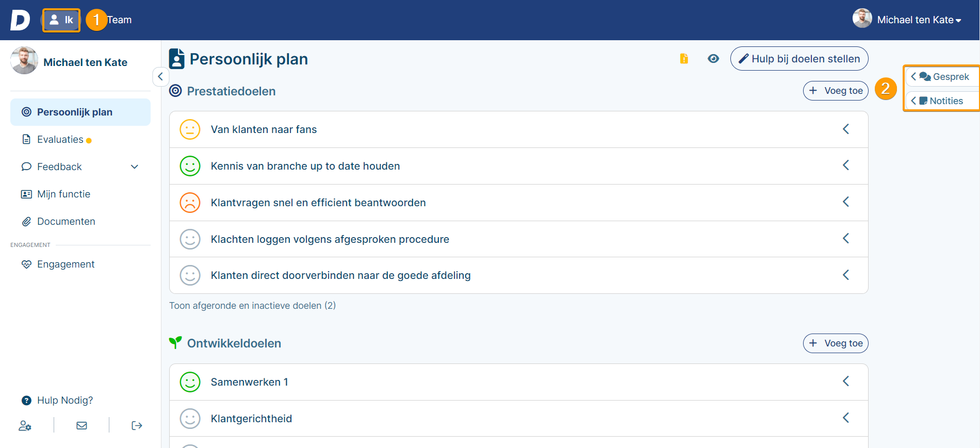Click Hulp bij doelen stellen button
The width and height of the screenshot is (980, 448).
coord(799,59)
